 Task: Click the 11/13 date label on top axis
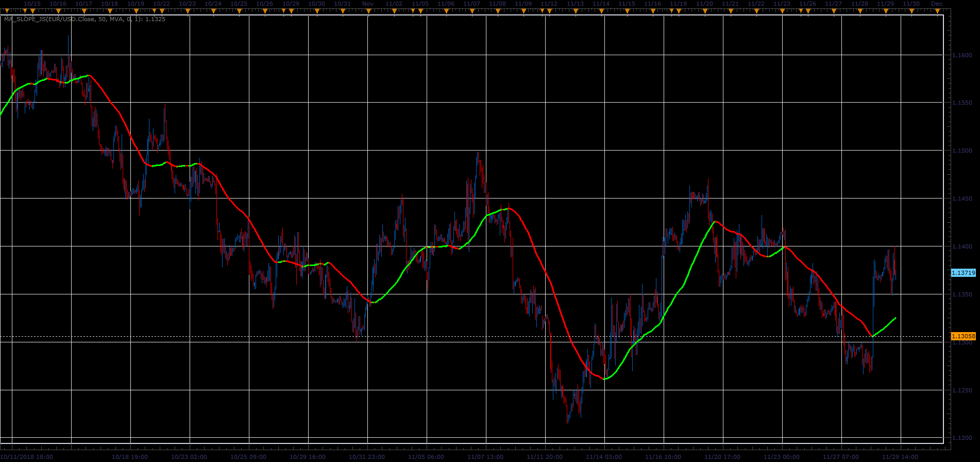(x=575, y=4)
